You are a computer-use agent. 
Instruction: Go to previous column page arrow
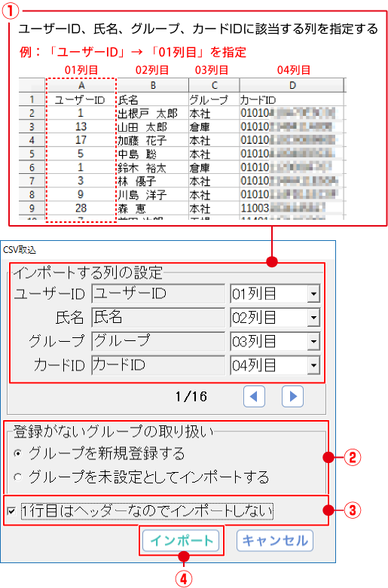coord(254,396)
